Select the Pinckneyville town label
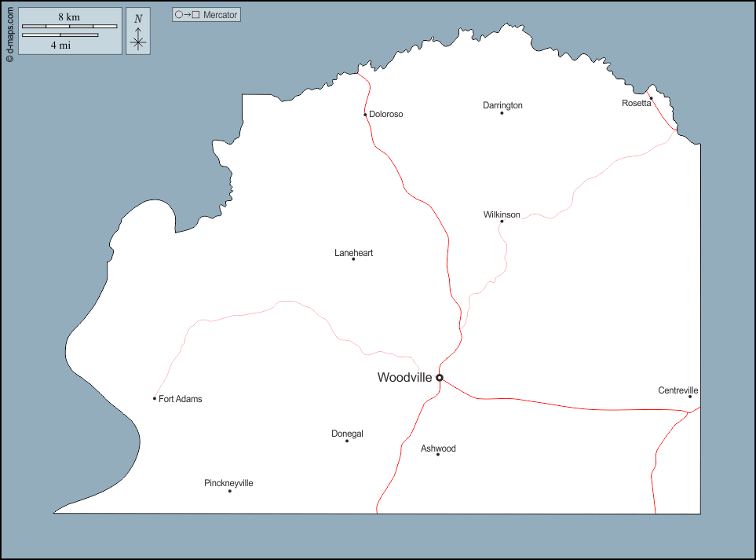The image size is (756, 560). coord(228,483)
